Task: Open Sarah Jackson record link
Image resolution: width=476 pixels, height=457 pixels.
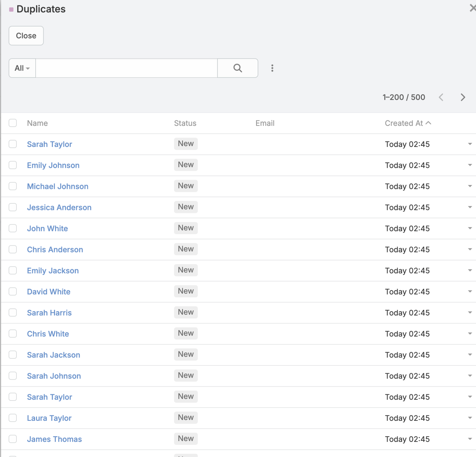Action: tap(53, 355)
